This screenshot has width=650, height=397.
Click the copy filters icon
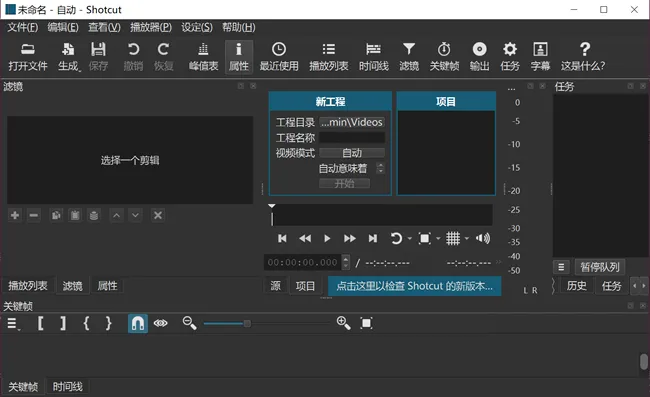[x=56, y=215]
